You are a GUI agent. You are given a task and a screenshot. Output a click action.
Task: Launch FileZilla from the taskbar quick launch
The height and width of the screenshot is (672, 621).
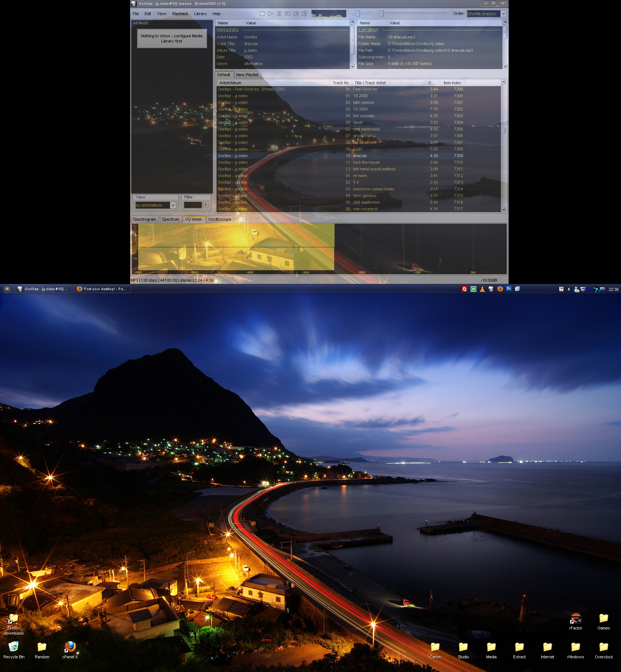point(465,289)
